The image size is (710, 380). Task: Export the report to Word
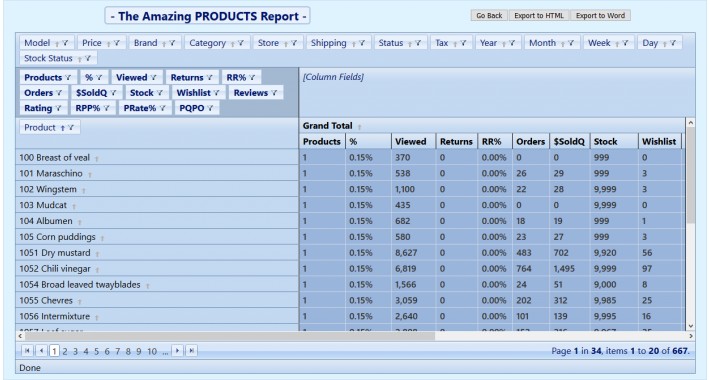click(x=600, y=15)
